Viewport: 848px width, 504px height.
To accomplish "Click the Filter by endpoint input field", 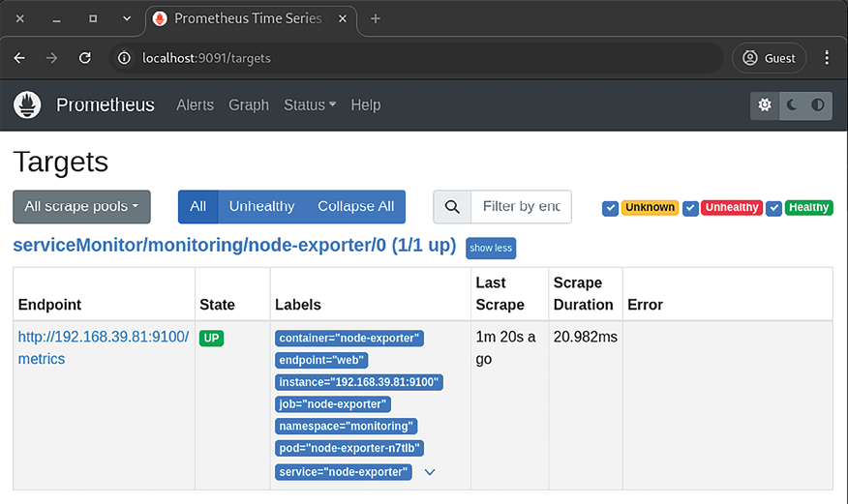I will click(x=521, y=207).
